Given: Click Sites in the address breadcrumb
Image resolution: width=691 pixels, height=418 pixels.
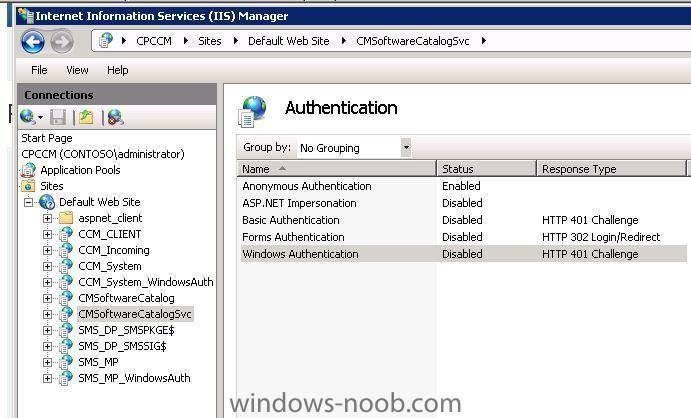Looking at the screenshot, I should point(210,41).
